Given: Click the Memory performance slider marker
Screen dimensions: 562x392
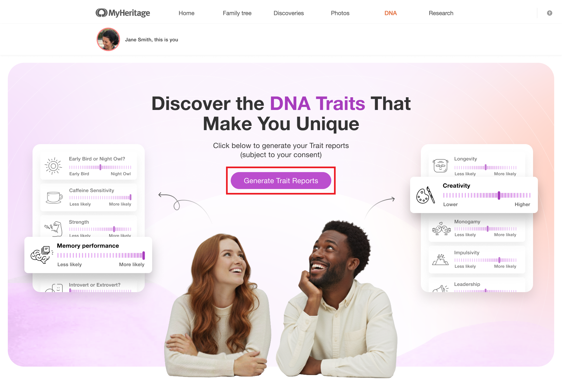Looking at the screenshot, I should pos(143,255).
